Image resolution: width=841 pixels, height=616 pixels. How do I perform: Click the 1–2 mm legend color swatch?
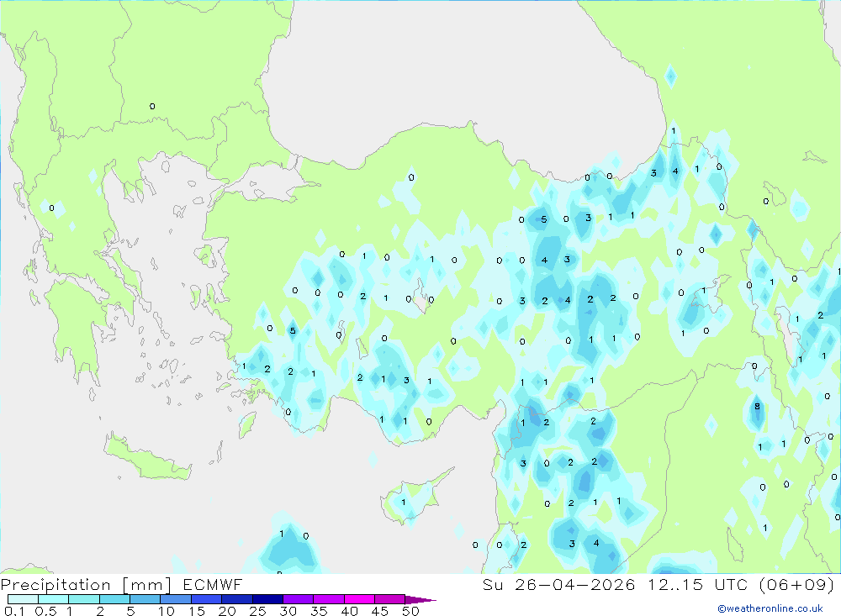pyautogui.click(x=84, y=599)
